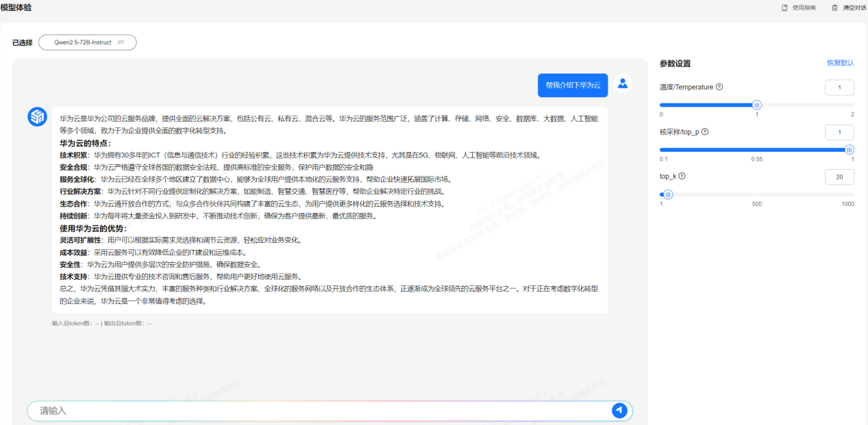Viewport: 868px width, 425px height.
Task: Click the 华为云的特点 heading in reply
Action: (85, 143)
